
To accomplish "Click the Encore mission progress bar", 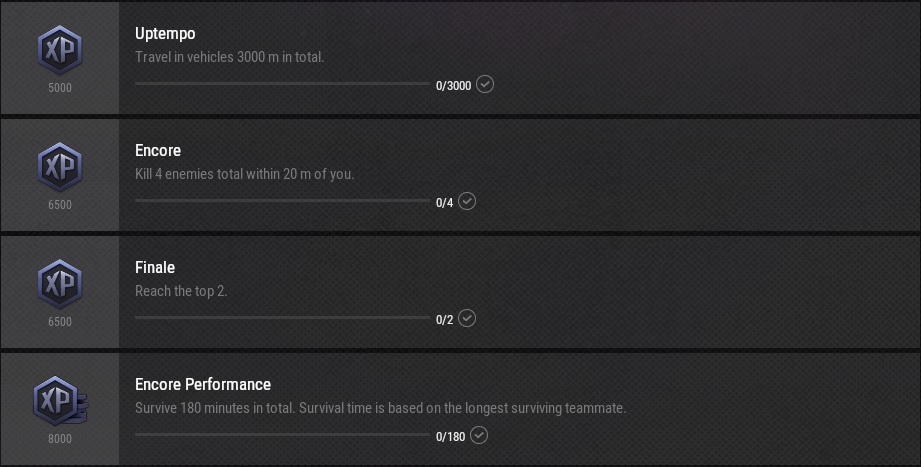I will click(282, 201).
